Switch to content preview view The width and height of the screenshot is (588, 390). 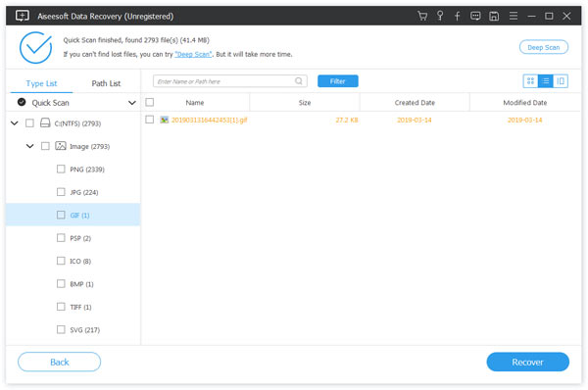[561, 81]
